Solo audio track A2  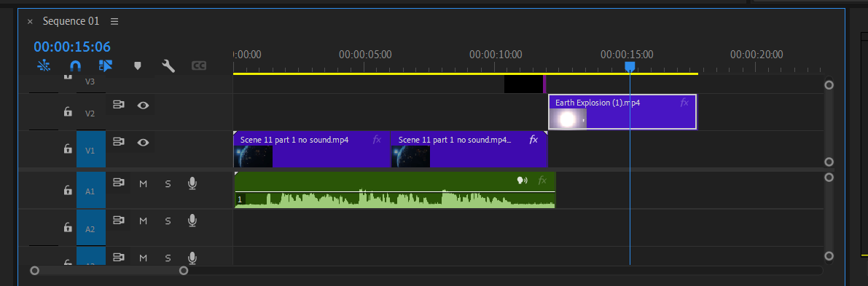click(168, 221)
